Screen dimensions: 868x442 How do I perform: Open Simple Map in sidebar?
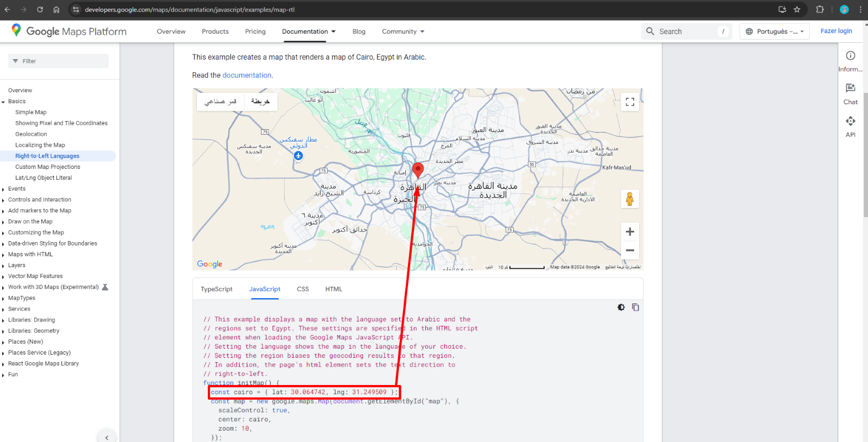[x=31, y=112]
